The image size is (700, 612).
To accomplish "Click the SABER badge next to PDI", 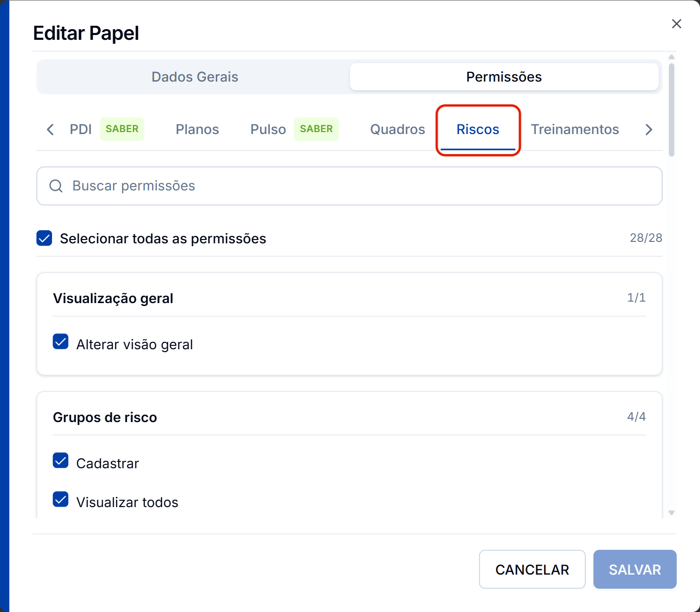I will click(x=122, y=129).
